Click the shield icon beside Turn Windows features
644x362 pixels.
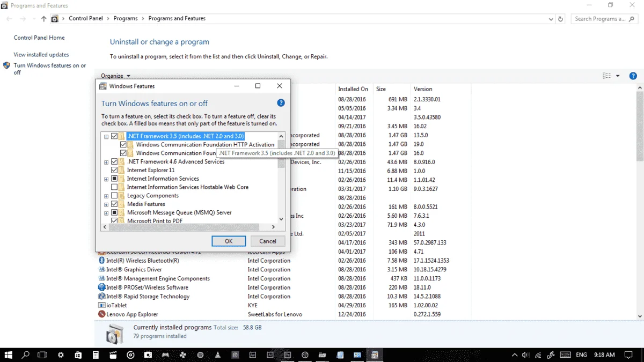[6, 65]
